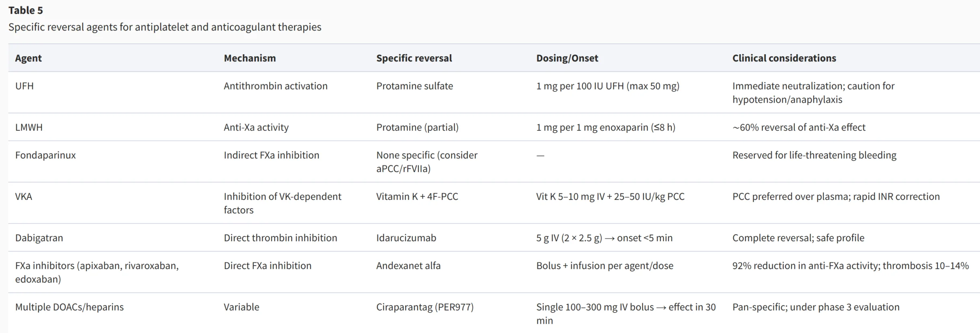Click the Ciraparantag (PER977) cell
Viewport: 980px width, 333px height.
(x=425, y=307)
